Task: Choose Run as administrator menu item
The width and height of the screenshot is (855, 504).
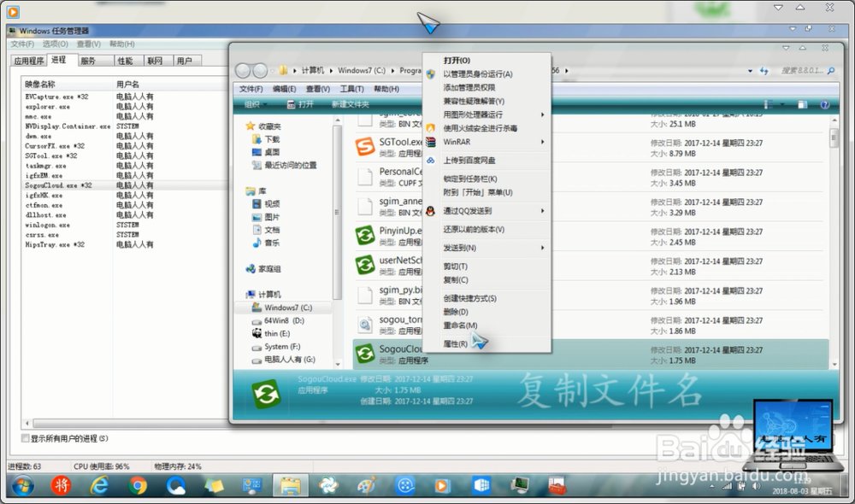Action: click(x=478, y=74)
